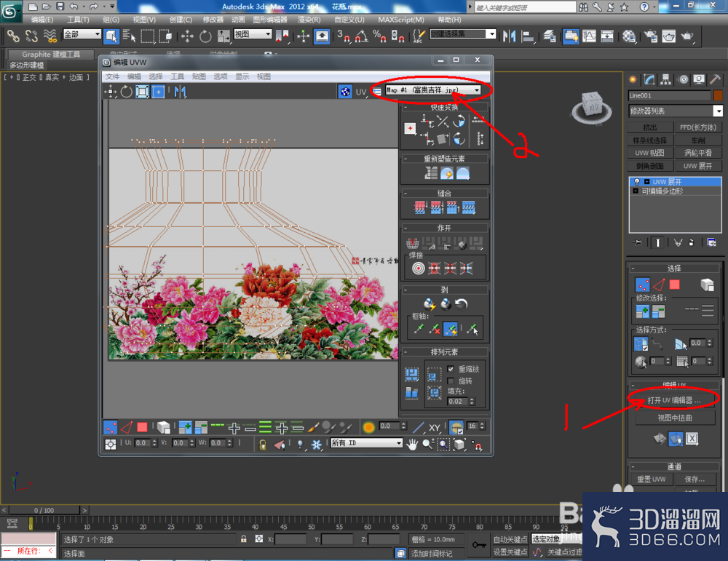Click the 视图中扭曲 button
This screenshot has height=561, width=728.
[x=675, y=418]
